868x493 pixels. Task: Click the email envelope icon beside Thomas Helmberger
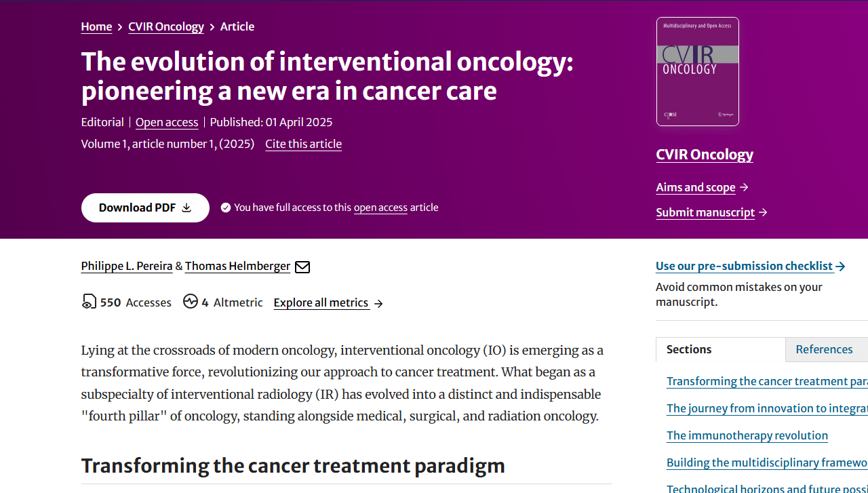[302, 267]
